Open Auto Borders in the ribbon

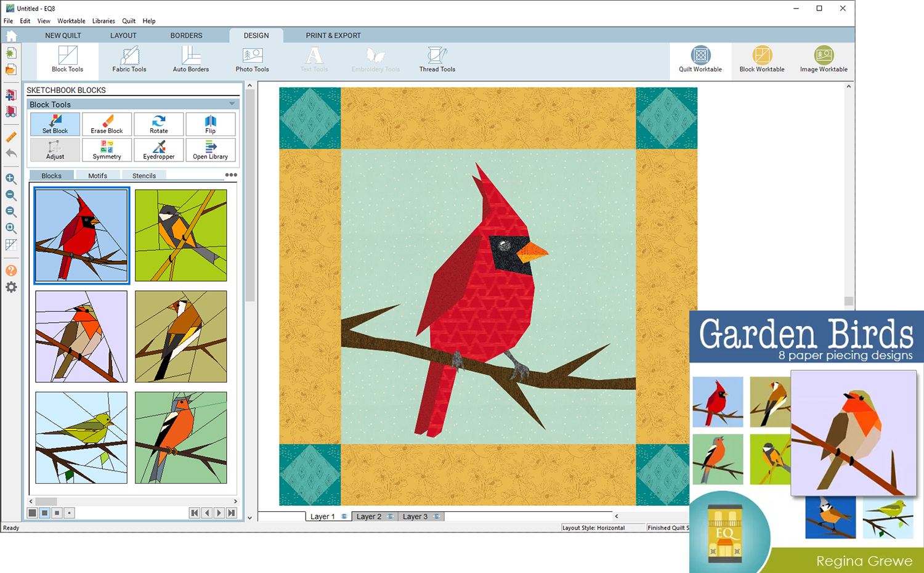click(191, 60)
